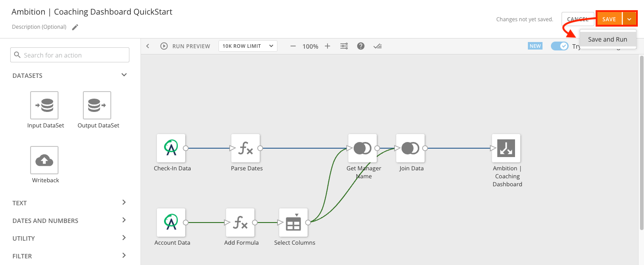Open the 10K Row Limit dropdown
644x265 pixels.
pos(248,46)
